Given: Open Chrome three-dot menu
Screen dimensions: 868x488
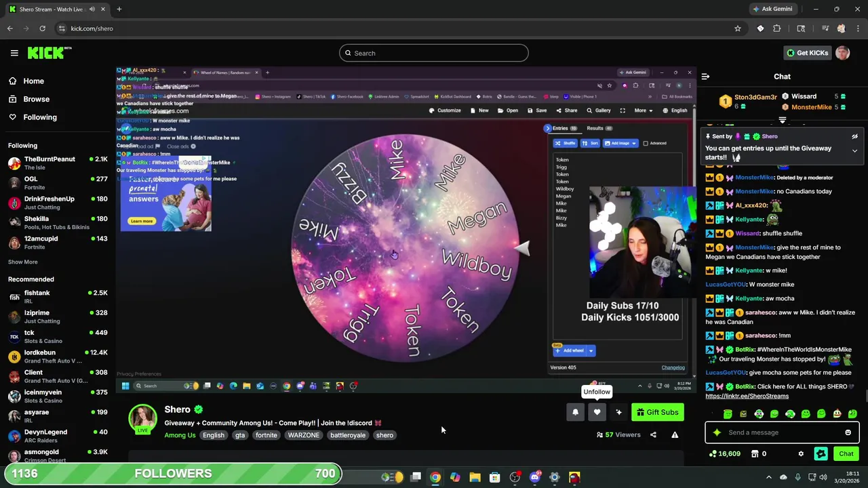Looking at the screenshot, I should point(856,28).
